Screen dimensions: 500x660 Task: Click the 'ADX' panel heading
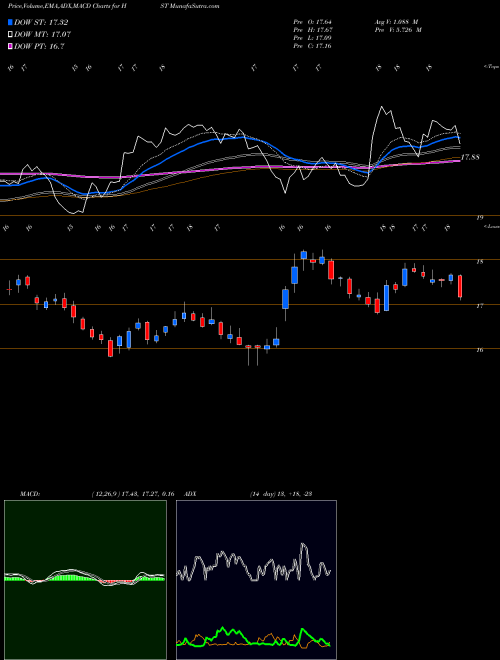click(190, 494)
